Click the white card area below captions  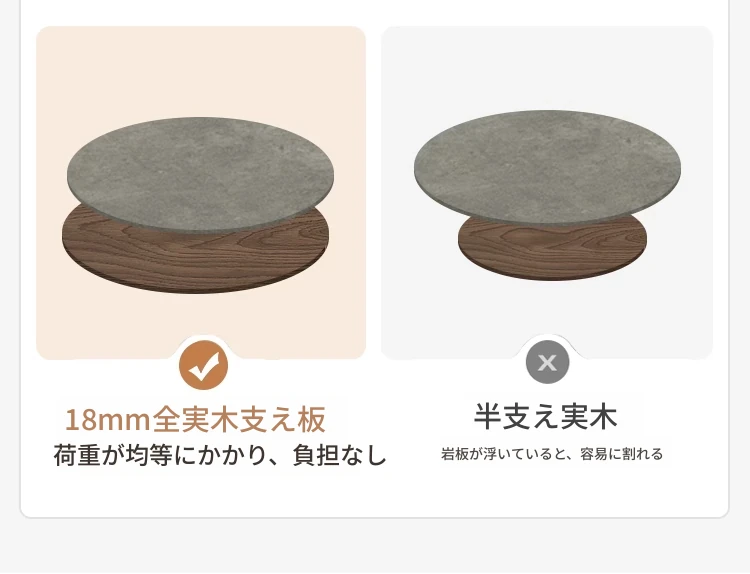pyautogui.click(x=375, y=495)
